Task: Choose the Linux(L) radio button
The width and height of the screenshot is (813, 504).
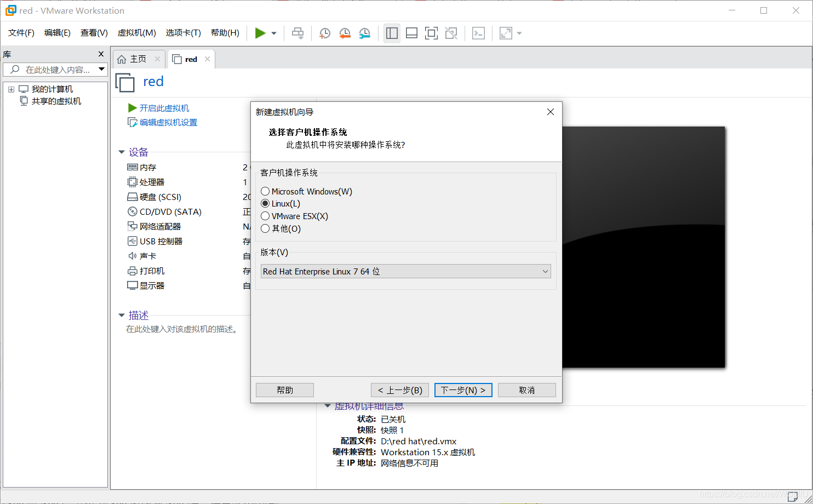Action: (265, 203)
